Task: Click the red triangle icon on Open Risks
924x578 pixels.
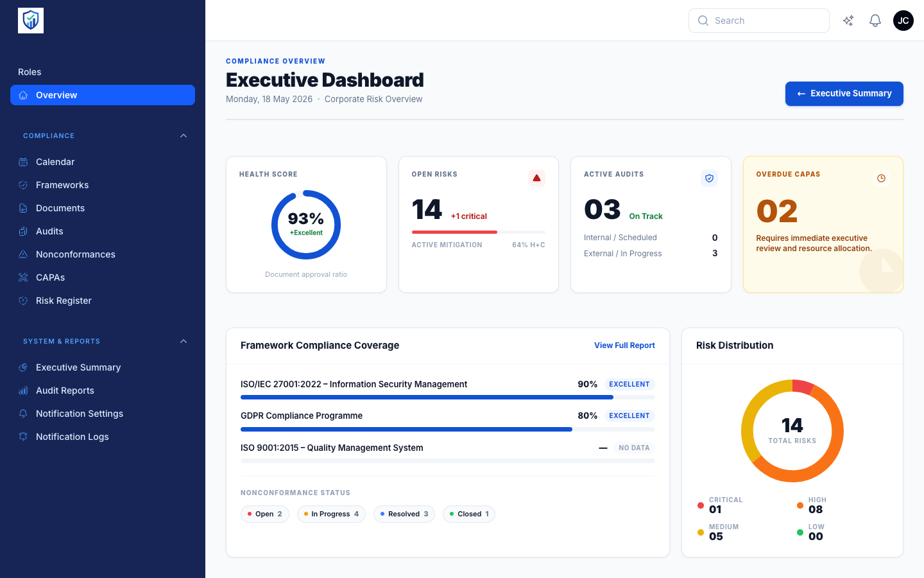Action: coord(536,178)
